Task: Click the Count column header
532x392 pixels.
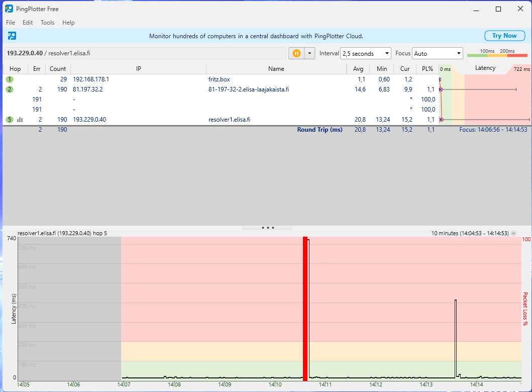Action: tap(58, 69)
